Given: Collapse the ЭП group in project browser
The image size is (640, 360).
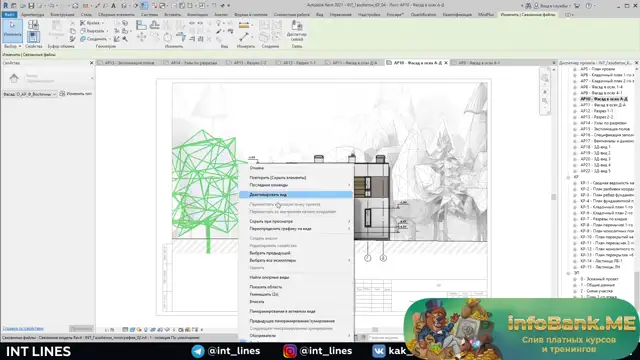Looking at the screenshot, I should pos(568,273).
